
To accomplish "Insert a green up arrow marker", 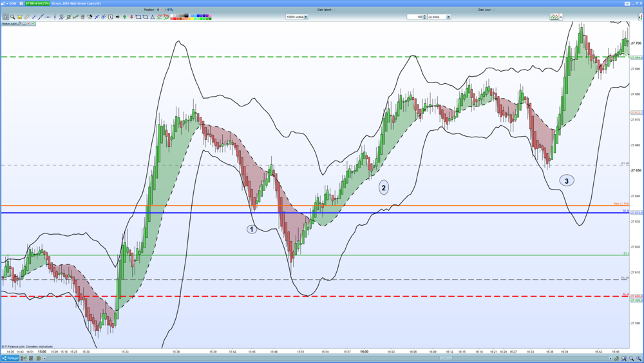I will [x=124, y=17].
